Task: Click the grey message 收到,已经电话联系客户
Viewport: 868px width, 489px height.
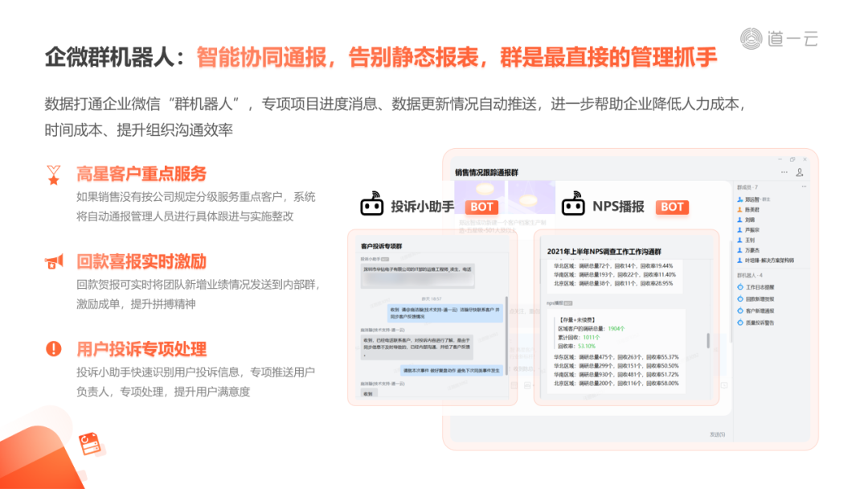Action: (417, 347)
